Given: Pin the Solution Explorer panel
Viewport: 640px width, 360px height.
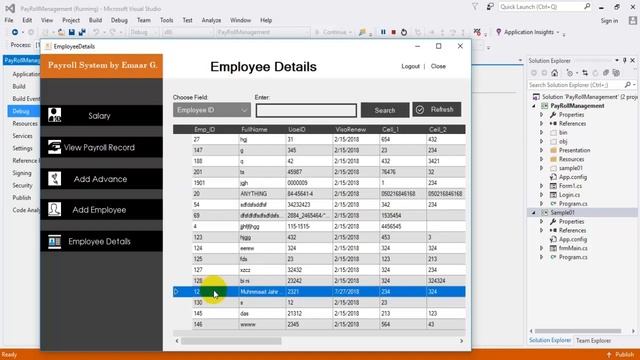Looking at the screenshot, I should pos(624,60).
